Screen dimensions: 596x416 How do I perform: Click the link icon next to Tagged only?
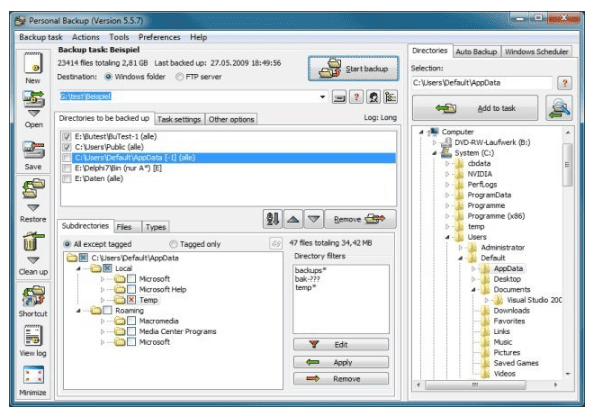click(x=276, y=243)
